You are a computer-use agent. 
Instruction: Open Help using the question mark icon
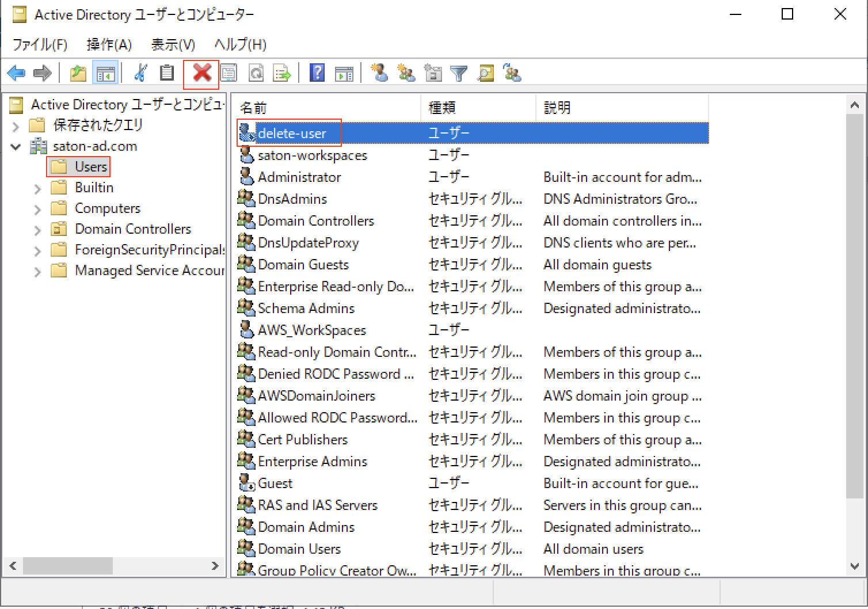coord(317,73)
